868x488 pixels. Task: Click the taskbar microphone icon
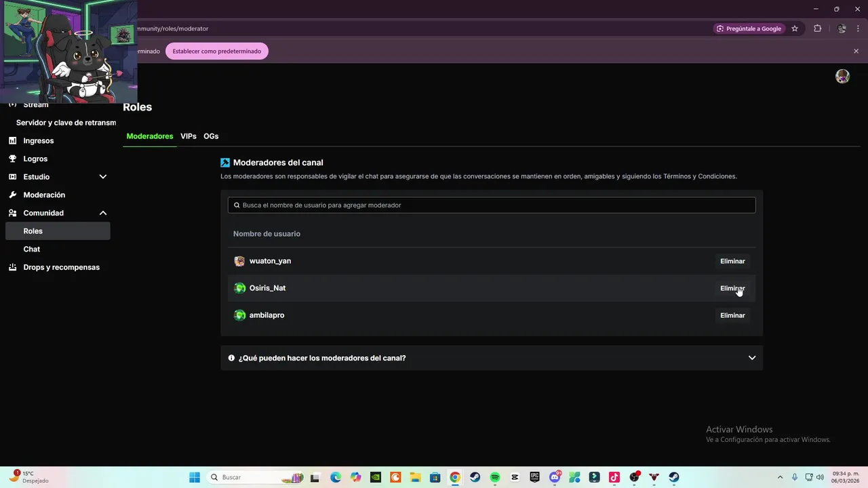(795, 477)
